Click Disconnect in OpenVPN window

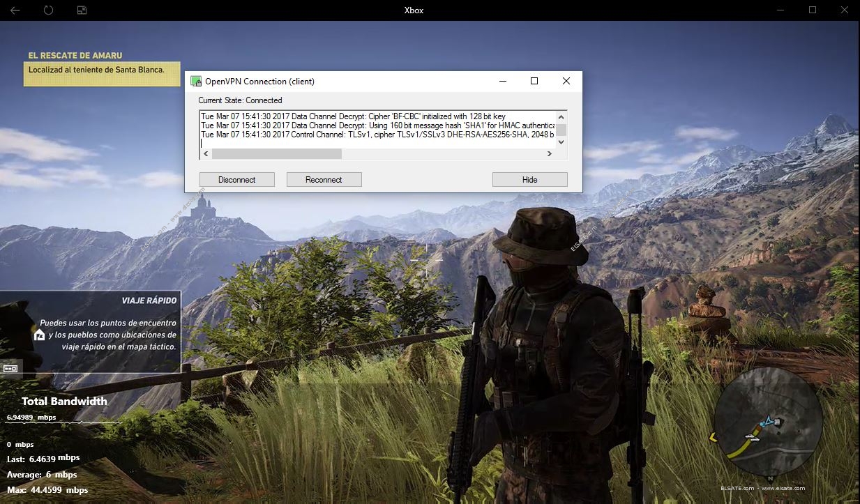point(237,180)
